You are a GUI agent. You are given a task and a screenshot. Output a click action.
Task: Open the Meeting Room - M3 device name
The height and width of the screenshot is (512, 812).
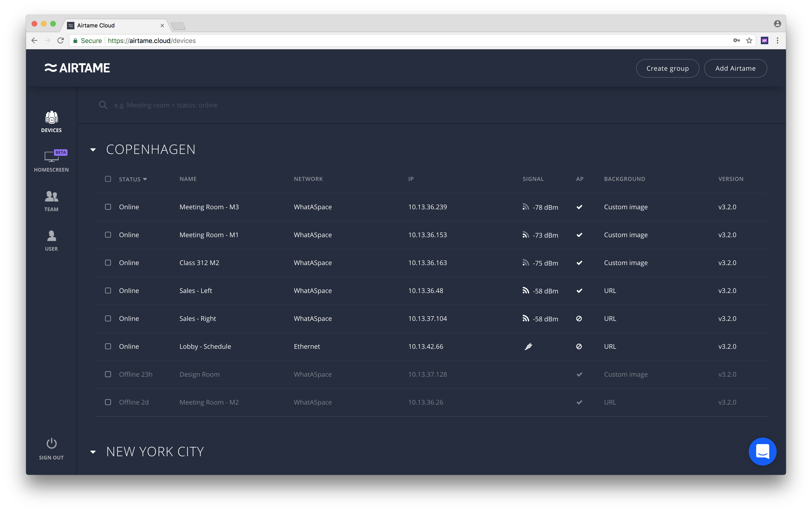209,207
